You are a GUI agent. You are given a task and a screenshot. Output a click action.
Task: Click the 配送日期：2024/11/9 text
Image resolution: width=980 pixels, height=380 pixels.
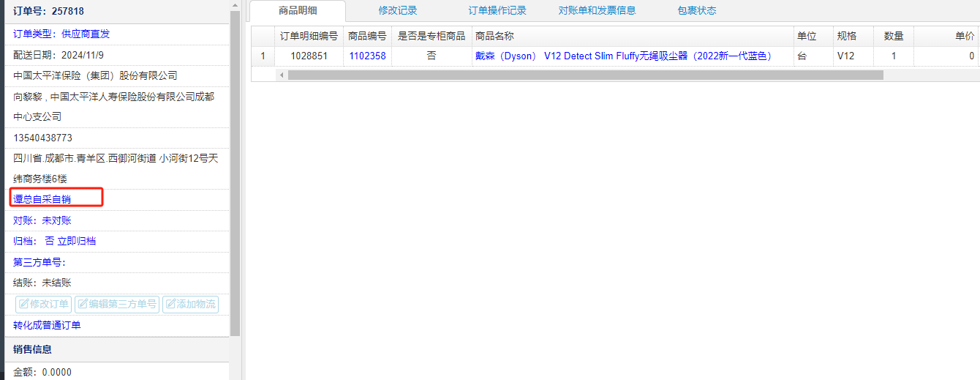tap(59, 55)
